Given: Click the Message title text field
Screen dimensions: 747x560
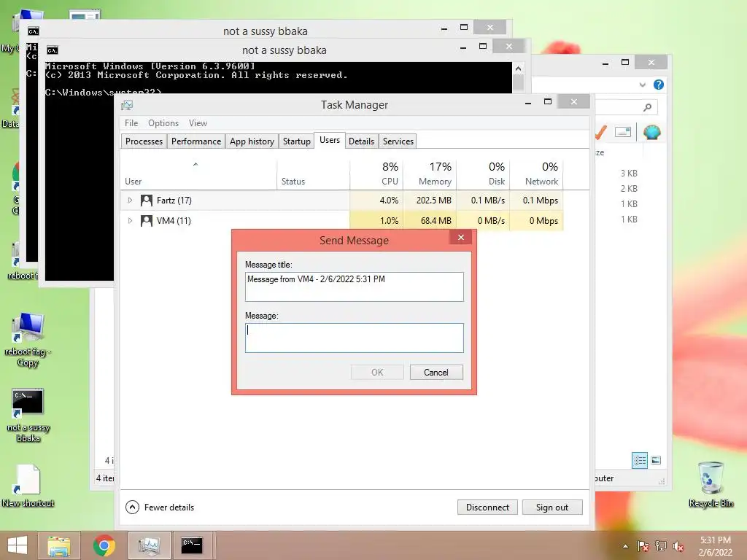Looking at the screenshot, I should [x=354, y=287].
